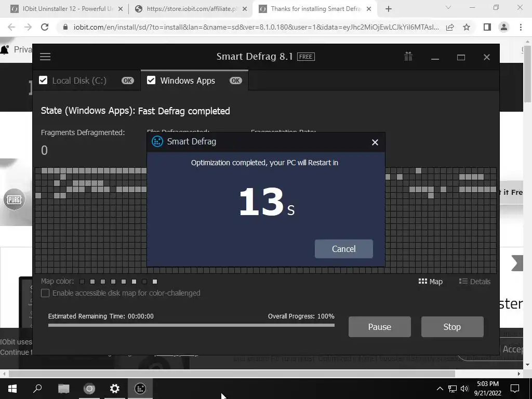This screenshot has height=399, width=532.
Task: Click the notification bell icon on the webpage
Action: coord(4,50)
